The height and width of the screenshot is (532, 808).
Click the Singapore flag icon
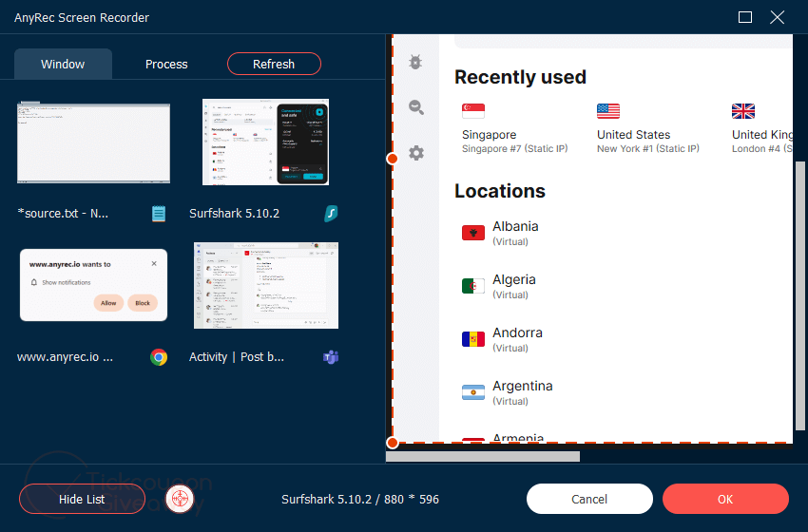(x=473, y=111)
